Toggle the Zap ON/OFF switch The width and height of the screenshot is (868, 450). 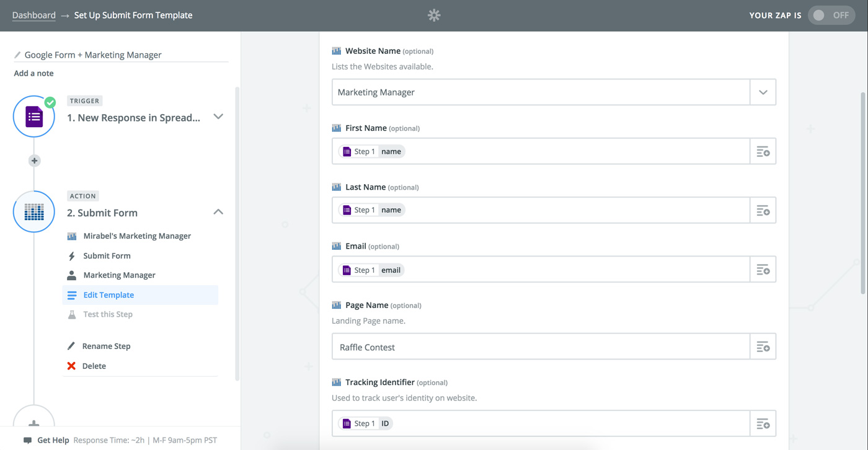pos(831,15)
